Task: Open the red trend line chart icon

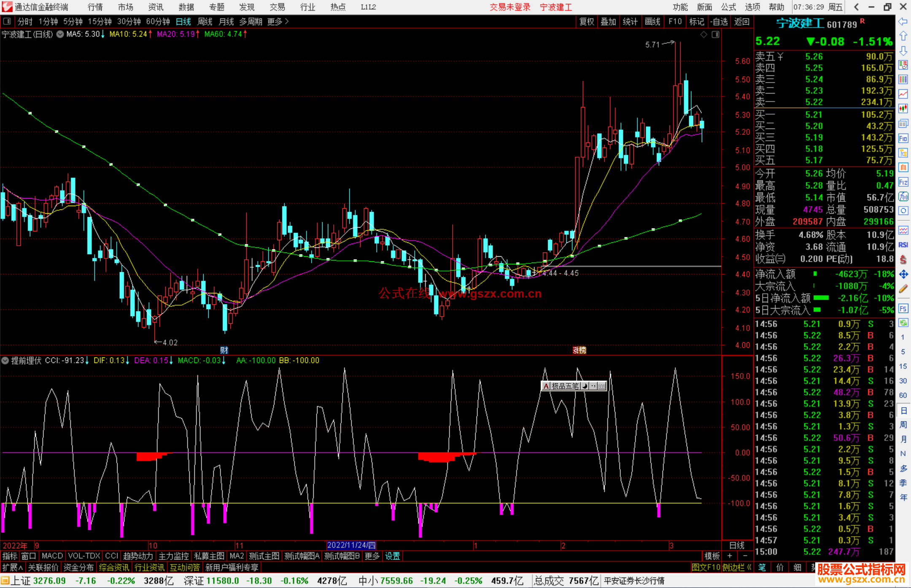Action: (x=903, y=94)
